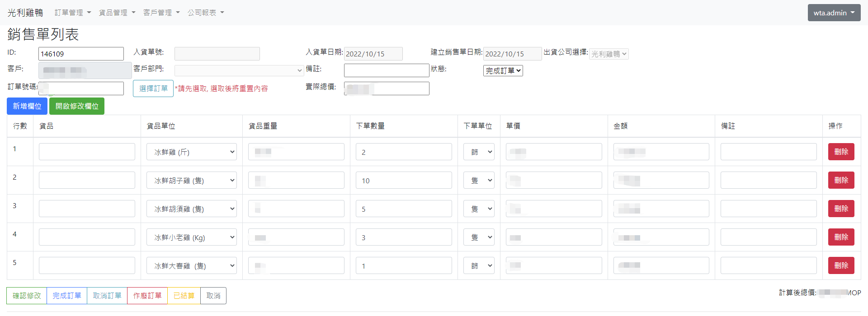Open the 冰鮮雞 (斤) unit dropdown
Viewport: 868px width, 316px height.
(x=192, y=152)
